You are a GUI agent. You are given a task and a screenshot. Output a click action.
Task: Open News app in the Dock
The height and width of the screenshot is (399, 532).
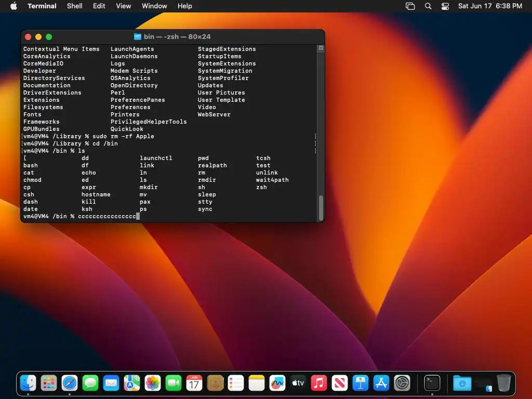340,383
